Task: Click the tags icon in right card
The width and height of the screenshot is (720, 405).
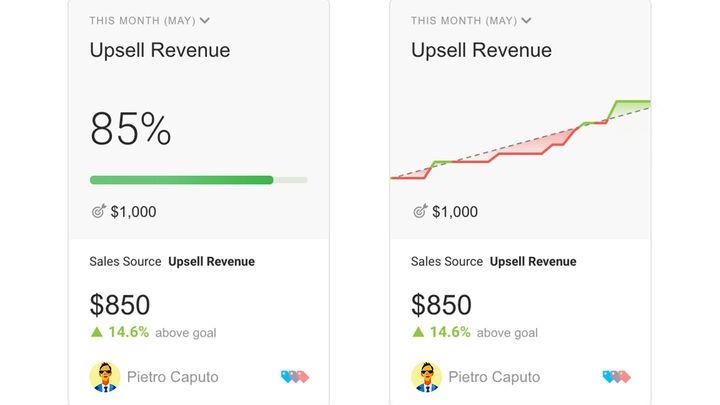Action: click(616, 377)
